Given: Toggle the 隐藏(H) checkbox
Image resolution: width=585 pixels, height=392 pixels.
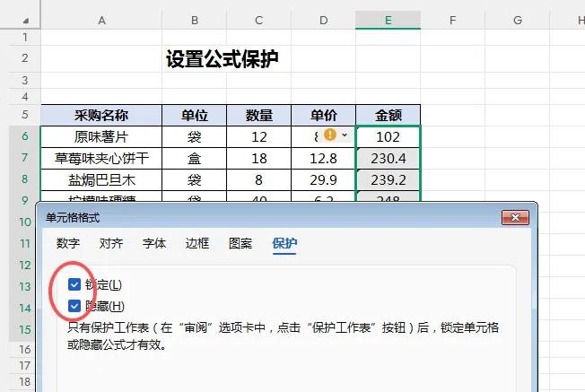Looking at the screenshot, I should coord(74,306).
